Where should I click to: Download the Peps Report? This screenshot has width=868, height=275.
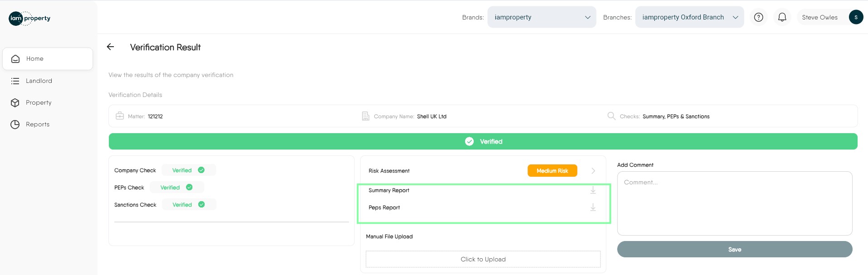pos(593,207)
